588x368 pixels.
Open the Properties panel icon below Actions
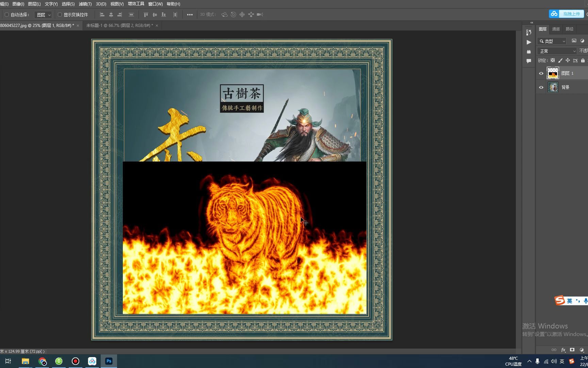(x=529, y=52)
